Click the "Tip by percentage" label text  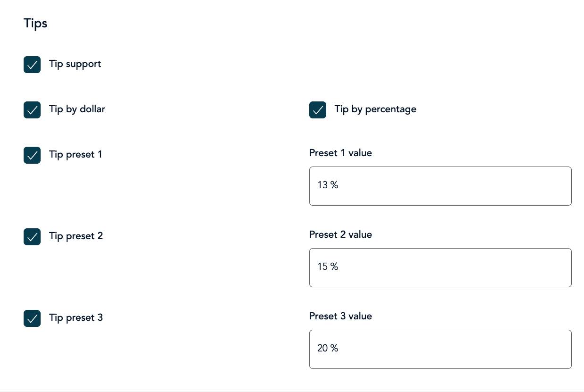(375, 109)
